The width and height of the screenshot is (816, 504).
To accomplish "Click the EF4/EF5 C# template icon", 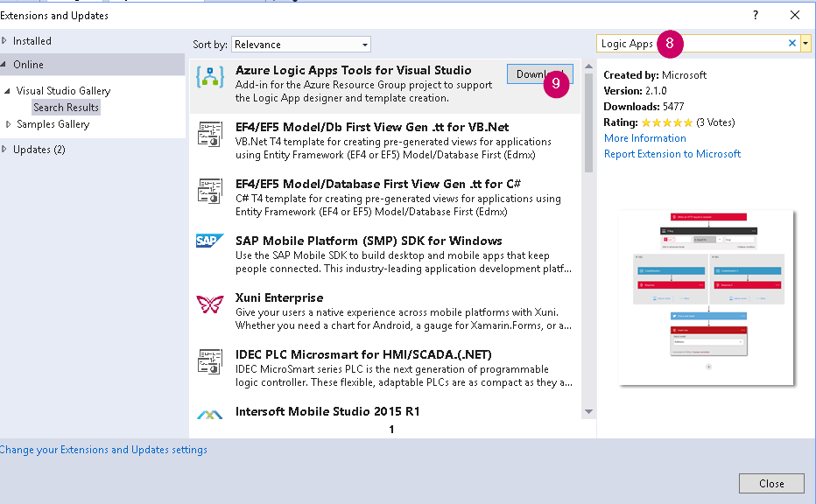I will (210, 191).
